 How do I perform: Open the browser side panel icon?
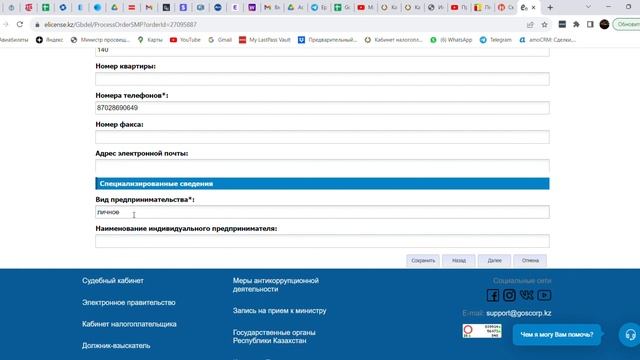point(590,24)
